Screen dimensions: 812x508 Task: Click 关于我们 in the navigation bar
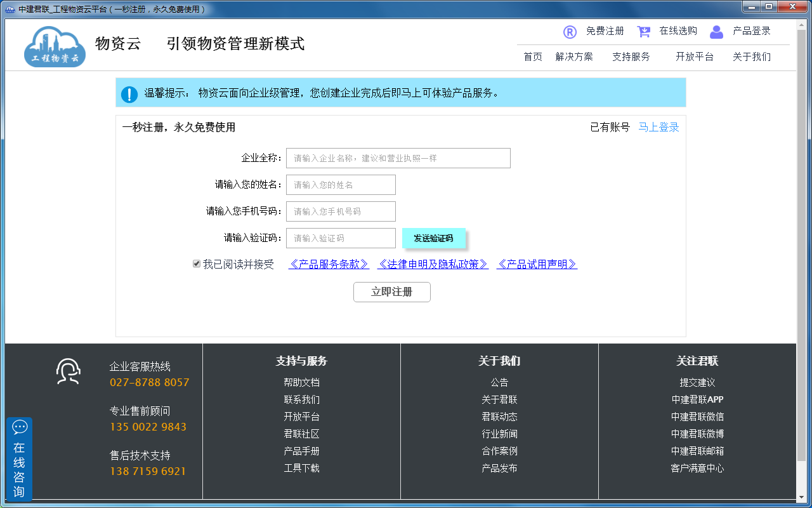point(751,57)
